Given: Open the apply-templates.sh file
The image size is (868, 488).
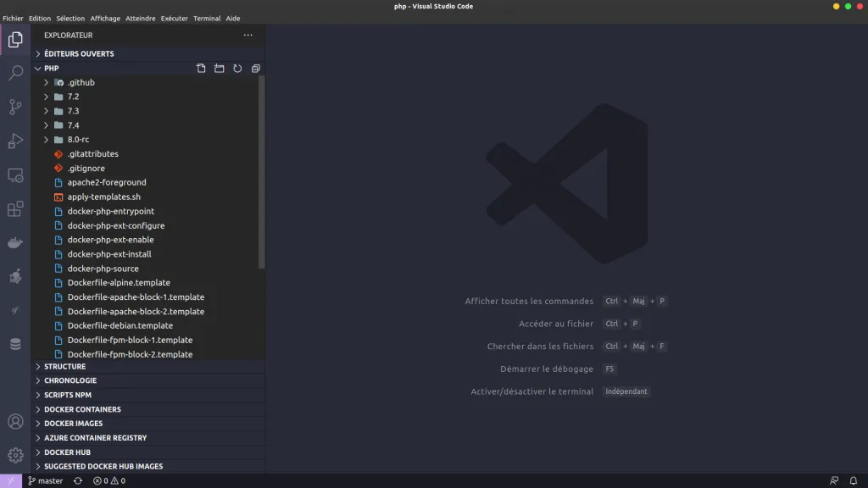Looking at the screenshot, I should (x=103, y=197).
